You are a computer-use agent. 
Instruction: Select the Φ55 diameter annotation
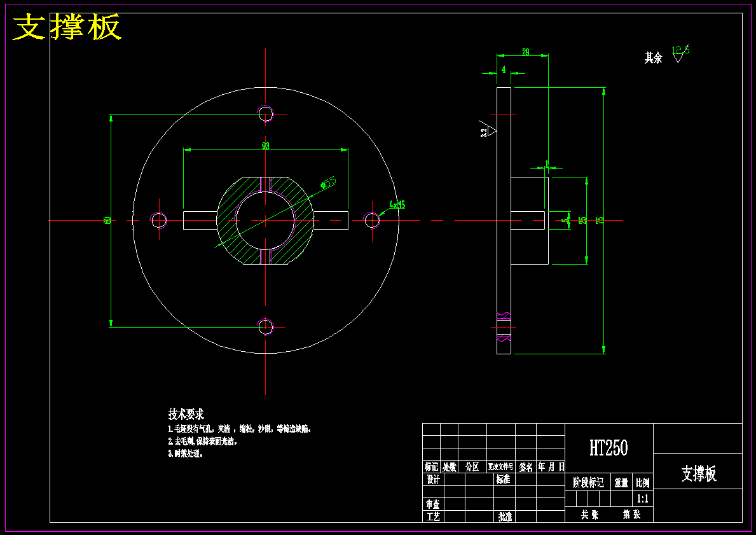click(x=328, y=183)
